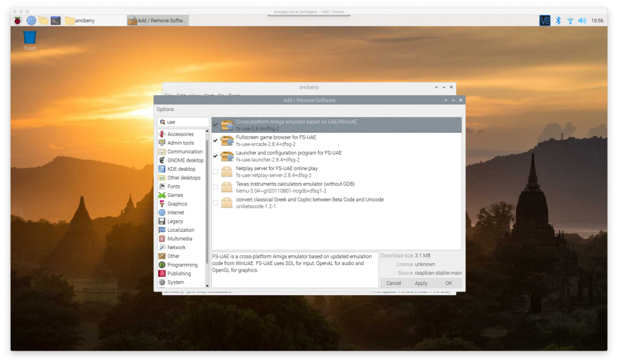This screenshot has height=364, width=618.
Task: Select the Multimedia category icon
Action: (x=162, y=238)
